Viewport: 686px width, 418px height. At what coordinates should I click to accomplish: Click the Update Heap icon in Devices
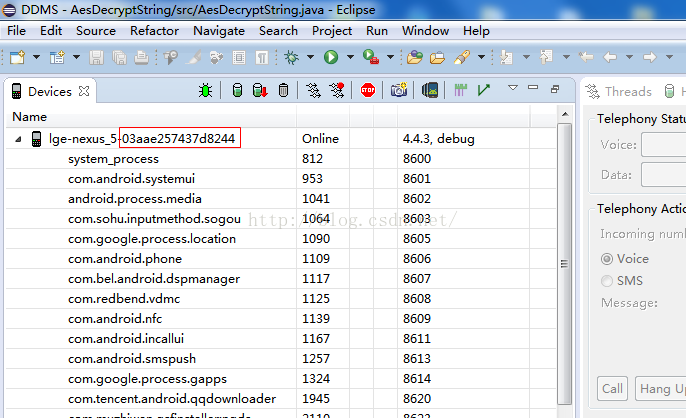pyautogui.click(x=237, y=91)
